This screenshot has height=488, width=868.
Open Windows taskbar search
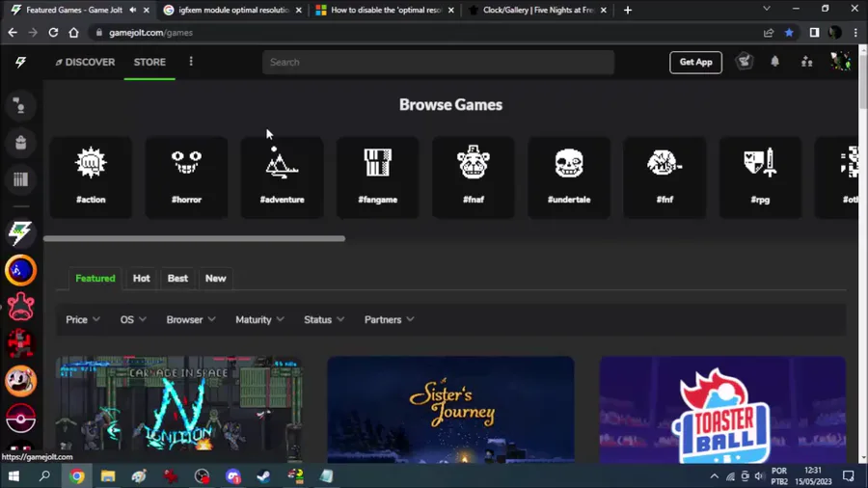[44, 475]
